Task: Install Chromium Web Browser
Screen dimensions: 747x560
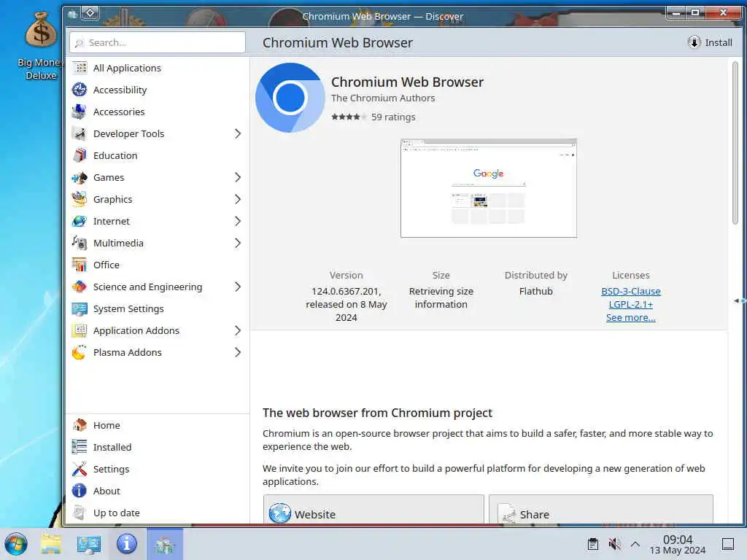Action: point(710,42)
